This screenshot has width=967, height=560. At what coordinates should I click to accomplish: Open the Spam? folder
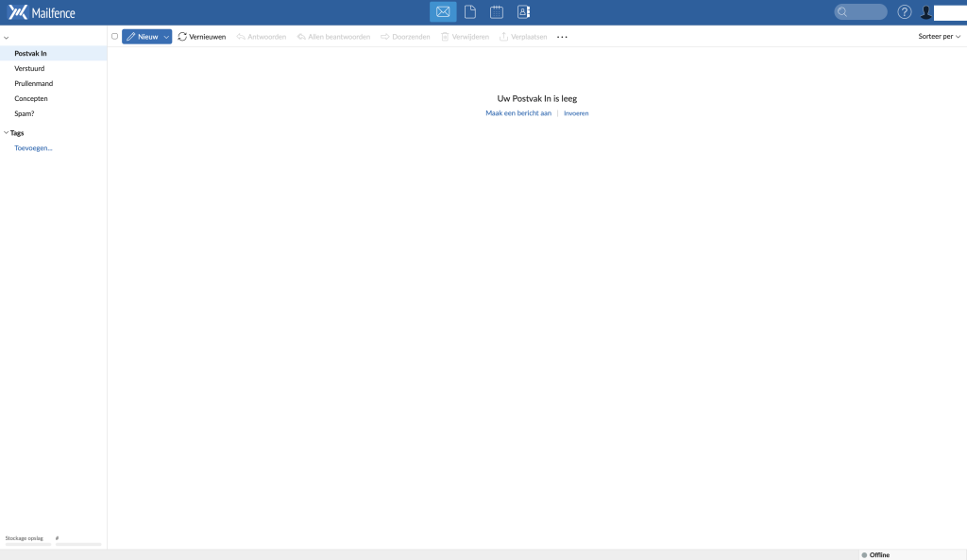[x=25, y=113]
